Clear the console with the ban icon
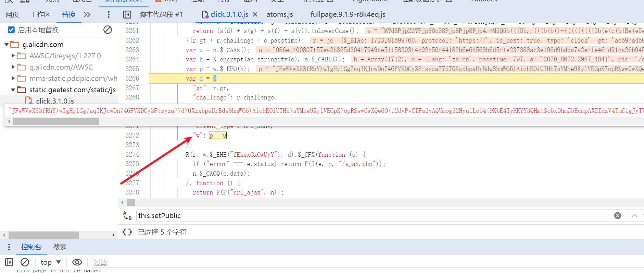Image resolution: width=644 pixels, height=273 pixels. coord(25,262)
